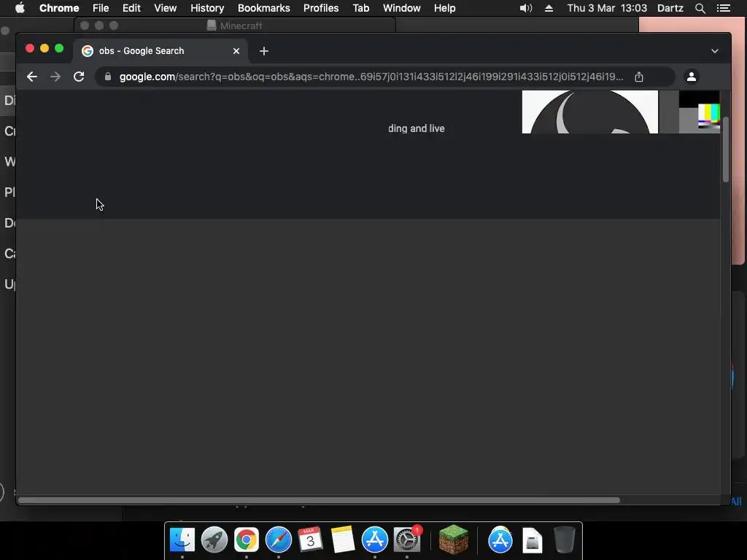Click the Minecraft window title bar behind Chrome
This screenshot has width=747, height=560.
pos(236,26)
